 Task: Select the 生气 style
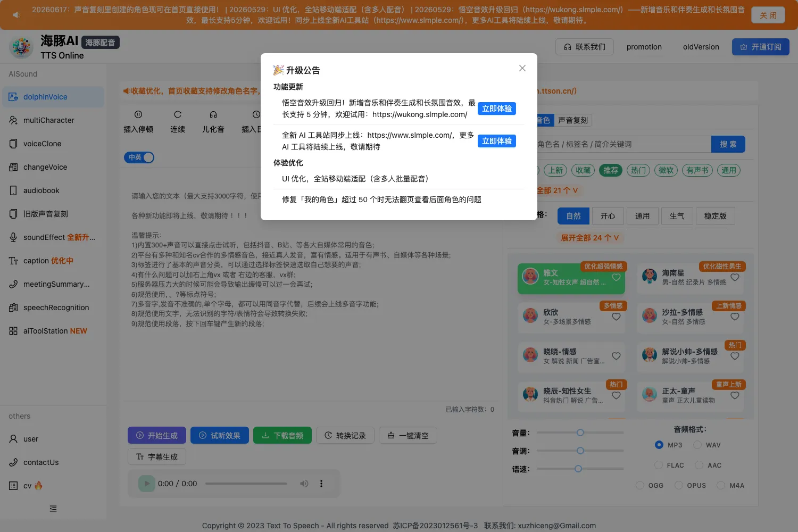click(677, 216)
